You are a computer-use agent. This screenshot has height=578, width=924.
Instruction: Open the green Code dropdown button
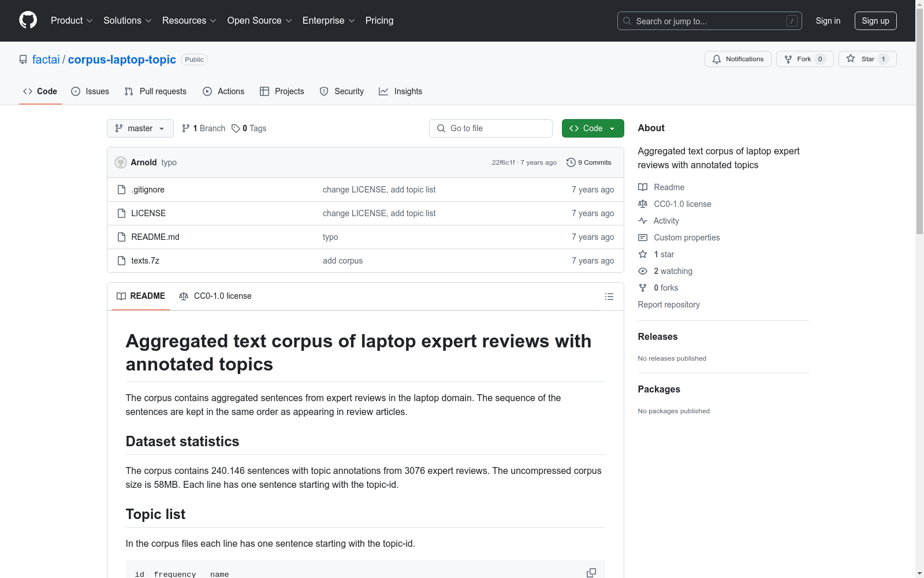(x=593, y=128)
